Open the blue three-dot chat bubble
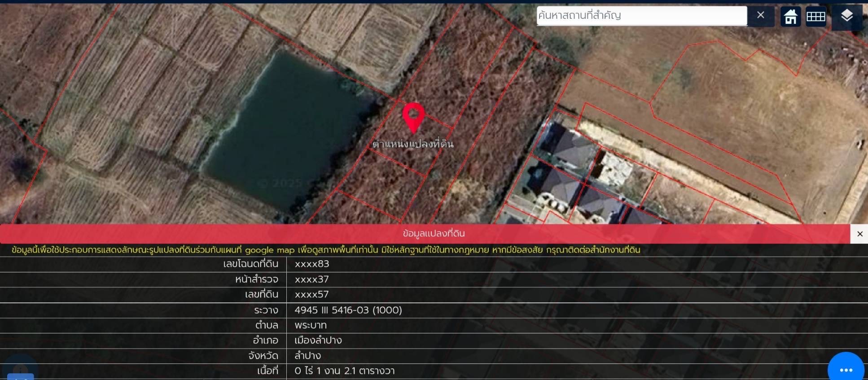Image resolution: width=868 pixels, height=380 pixels. 846,369
